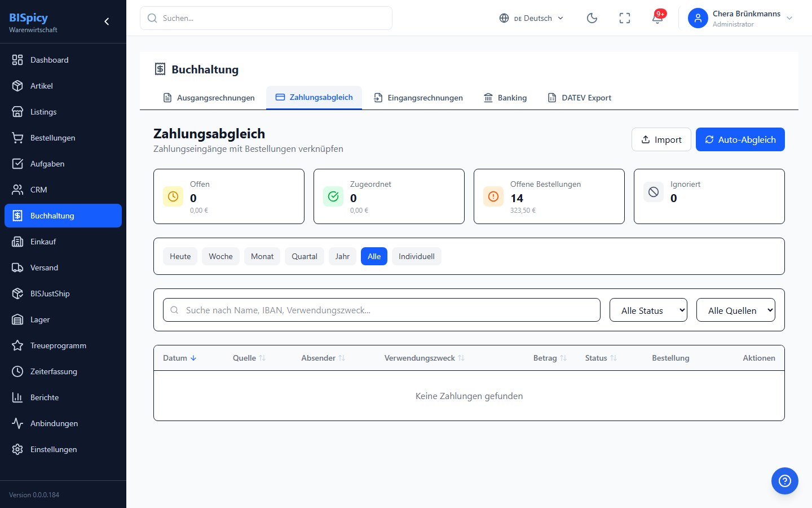Open the Banking tab
812x508 pixels.
(505, 98)
